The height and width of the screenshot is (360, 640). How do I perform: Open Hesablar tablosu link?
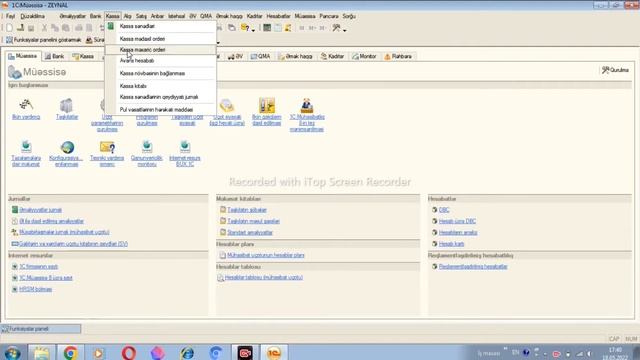click(x=264, y=278)
